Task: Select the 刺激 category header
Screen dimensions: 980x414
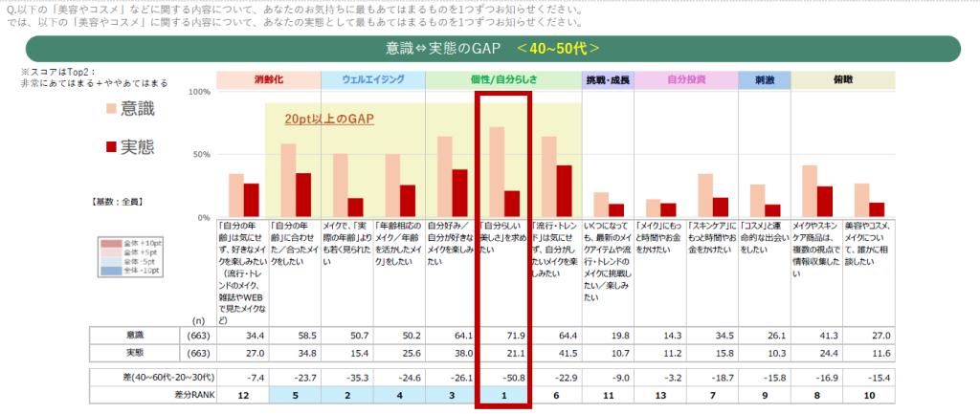Action: 765,79
